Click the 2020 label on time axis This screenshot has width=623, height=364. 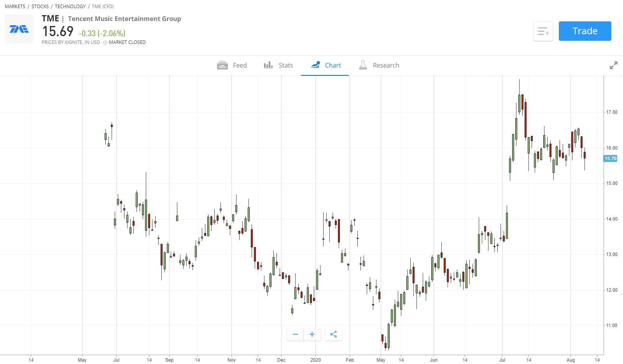tap(315, 360)
